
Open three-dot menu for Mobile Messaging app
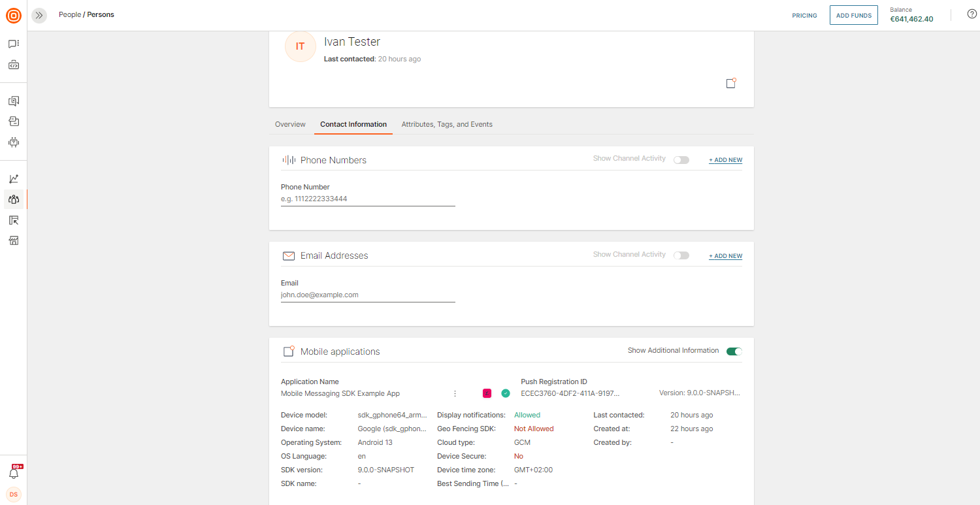[x=455, y=393]
